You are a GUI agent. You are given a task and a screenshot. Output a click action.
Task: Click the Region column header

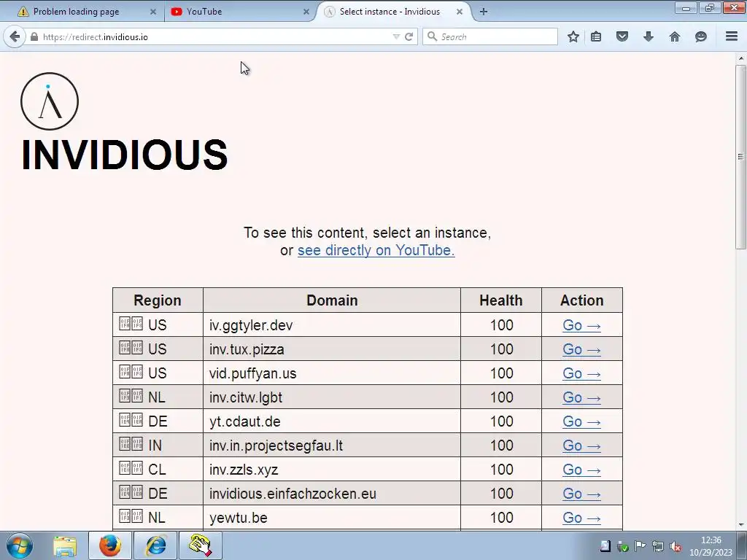158,300
